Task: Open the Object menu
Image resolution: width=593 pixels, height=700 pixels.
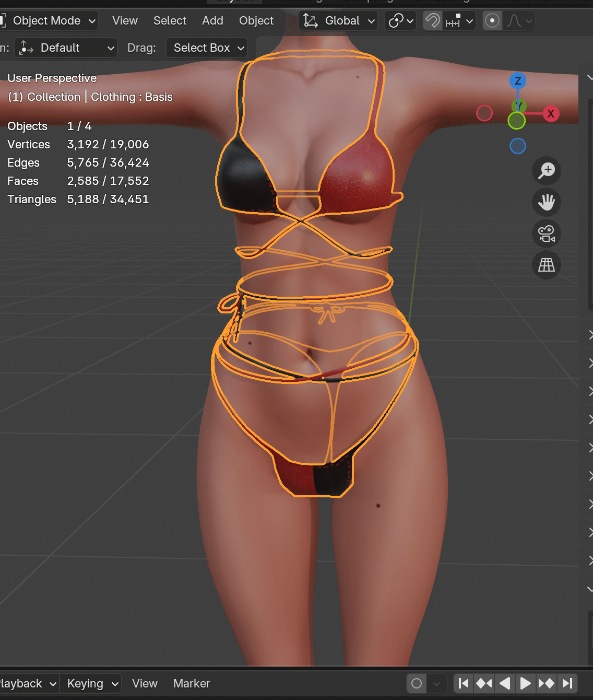Action: click(256, 21)
